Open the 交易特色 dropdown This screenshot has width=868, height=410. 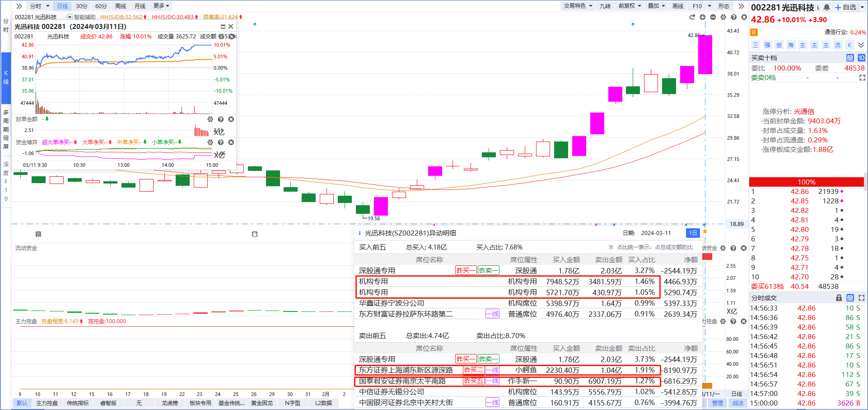[x=578, y=6]
